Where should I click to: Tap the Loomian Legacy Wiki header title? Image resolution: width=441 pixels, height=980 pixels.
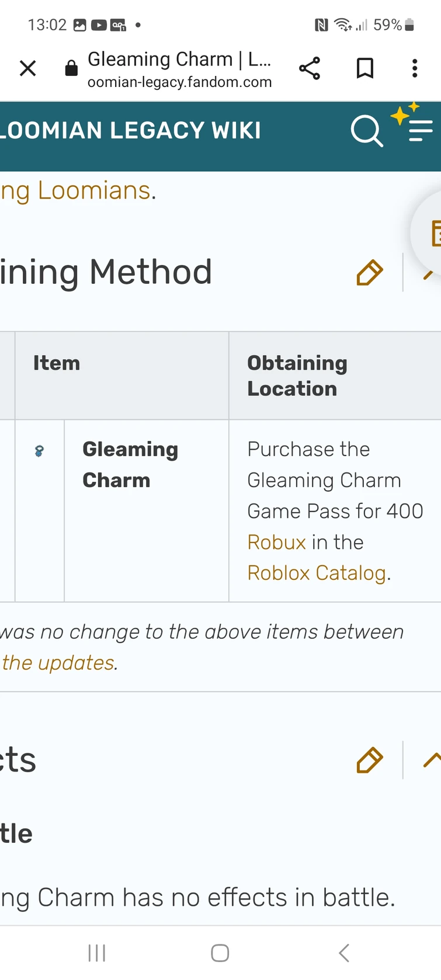130,131
